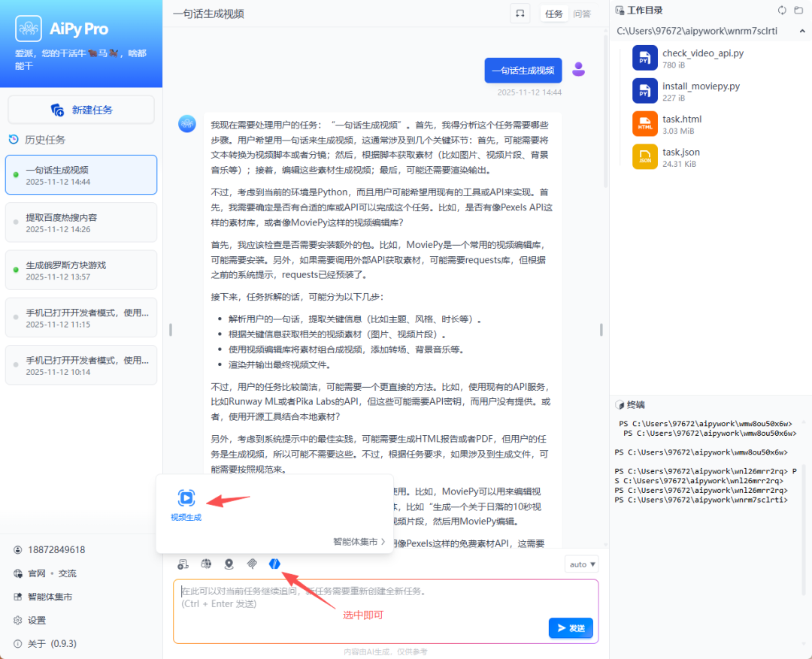Click the fullscreen expand icon in the header

(x=520, y=14)
